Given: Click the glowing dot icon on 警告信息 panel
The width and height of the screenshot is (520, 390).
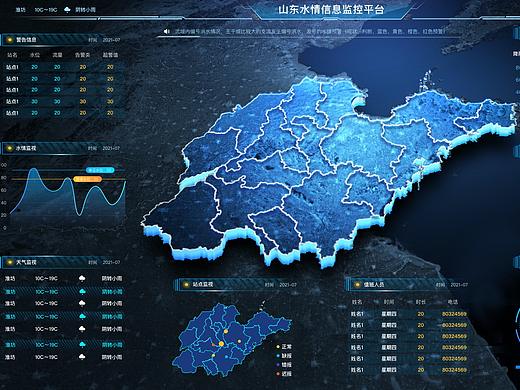Looking at the screenshot, I should tap(10, 40).
